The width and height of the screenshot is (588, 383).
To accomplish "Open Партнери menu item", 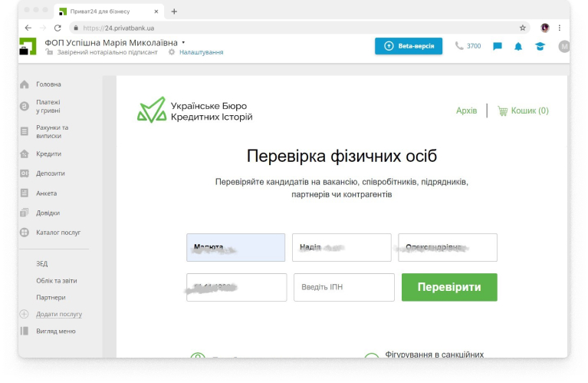I will pyautogui.click(x=51, y=297).
